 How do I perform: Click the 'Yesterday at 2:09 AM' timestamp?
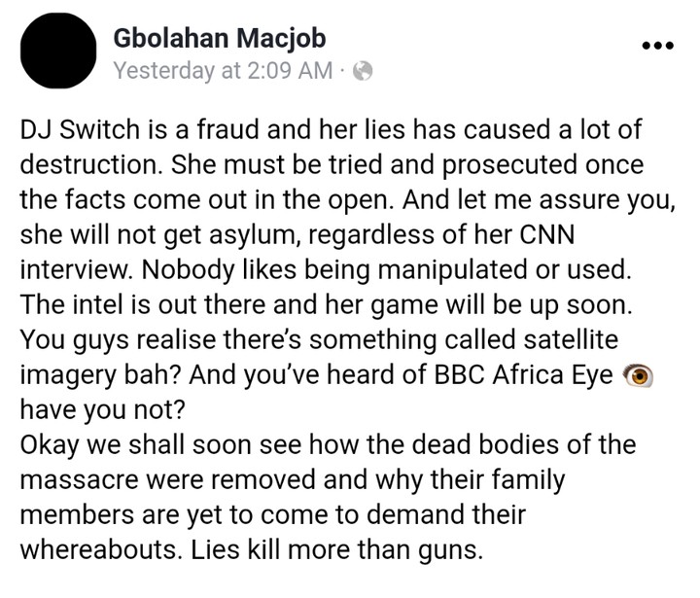click(x=222, y=70)
